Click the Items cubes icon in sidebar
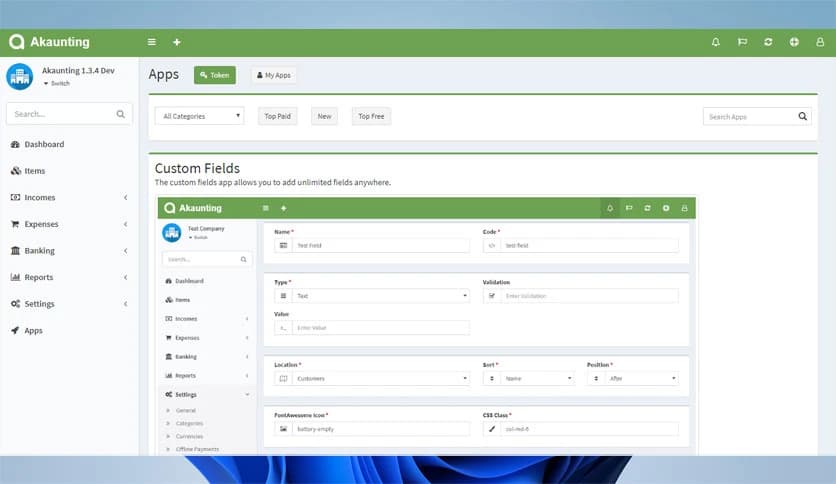The width and height of the screenshot is (836, 484). (x=15, y=171)
